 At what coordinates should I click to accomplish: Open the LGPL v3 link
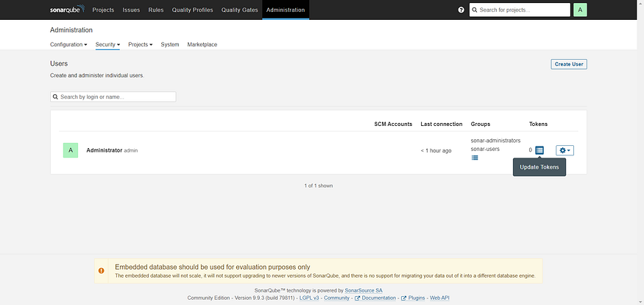(309, 298)
